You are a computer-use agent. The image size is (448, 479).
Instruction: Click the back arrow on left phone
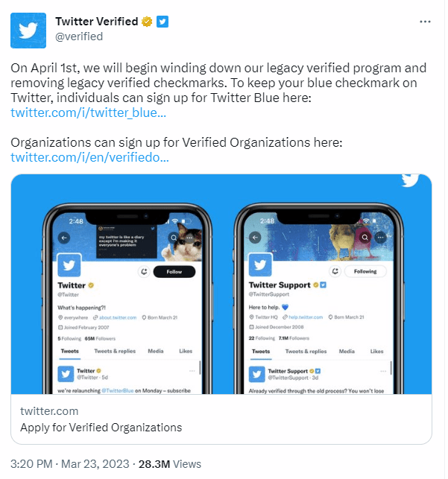click(x=64, y=238)
